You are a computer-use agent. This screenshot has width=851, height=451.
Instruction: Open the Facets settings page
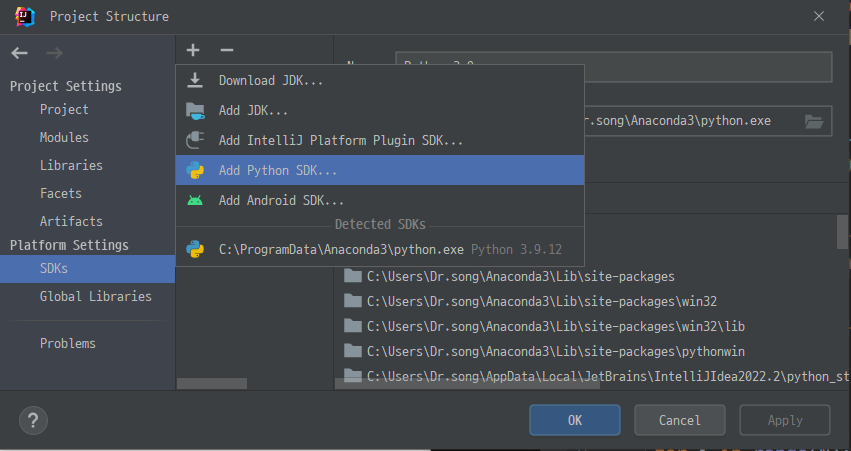(61, 193)
